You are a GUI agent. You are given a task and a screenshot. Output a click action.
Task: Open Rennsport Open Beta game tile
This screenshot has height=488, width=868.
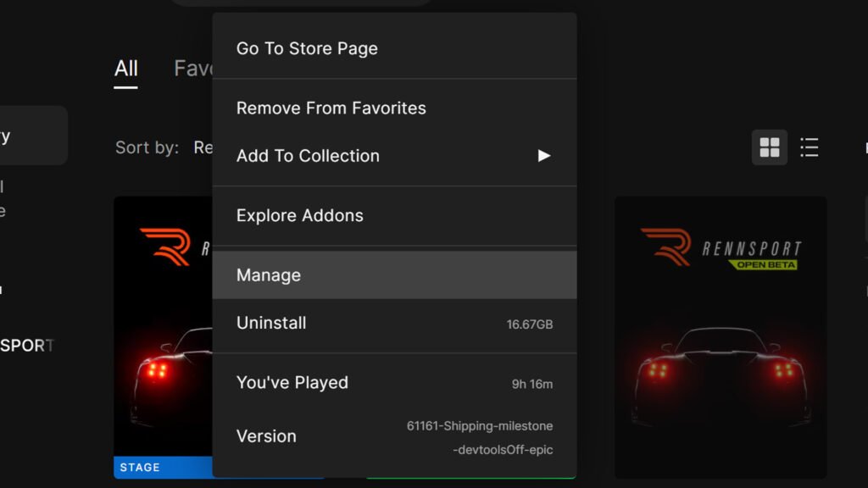[x=721, y=337]
